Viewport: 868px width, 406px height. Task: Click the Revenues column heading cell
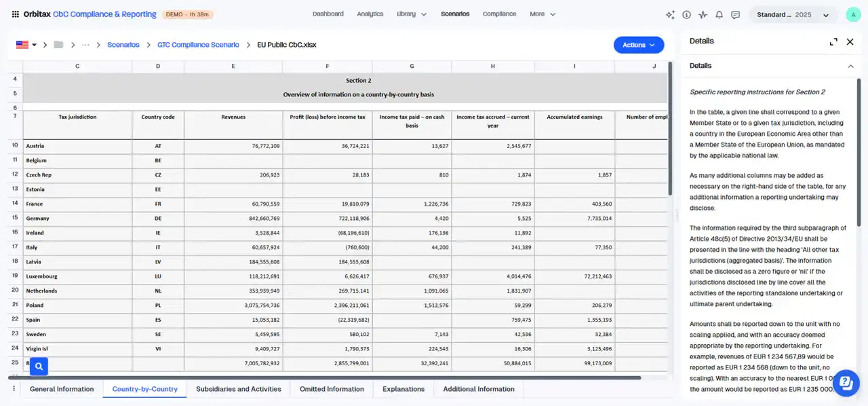click(x=233, y=125)
